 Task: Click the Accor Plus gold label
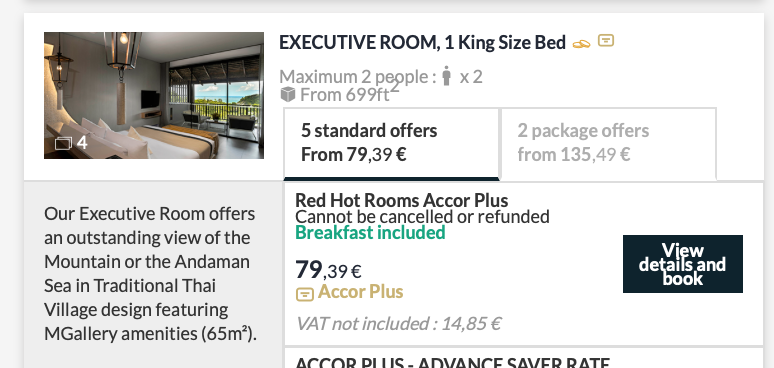click(360, 292)
